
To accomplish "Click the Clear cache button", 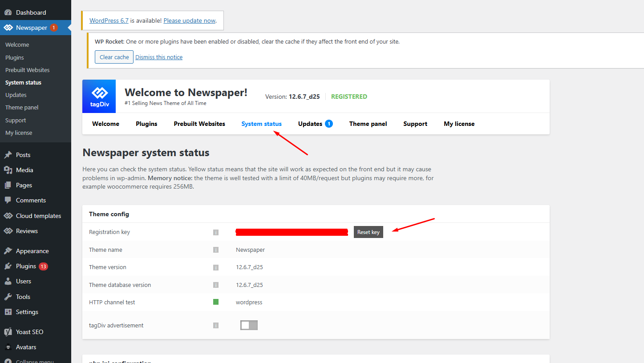I will (x=114, y=57).
